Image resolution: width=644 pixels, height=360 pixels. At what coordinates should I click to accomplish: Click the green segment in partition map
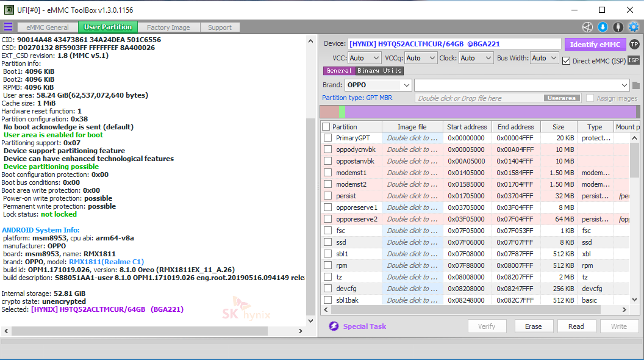click(342, 112)
